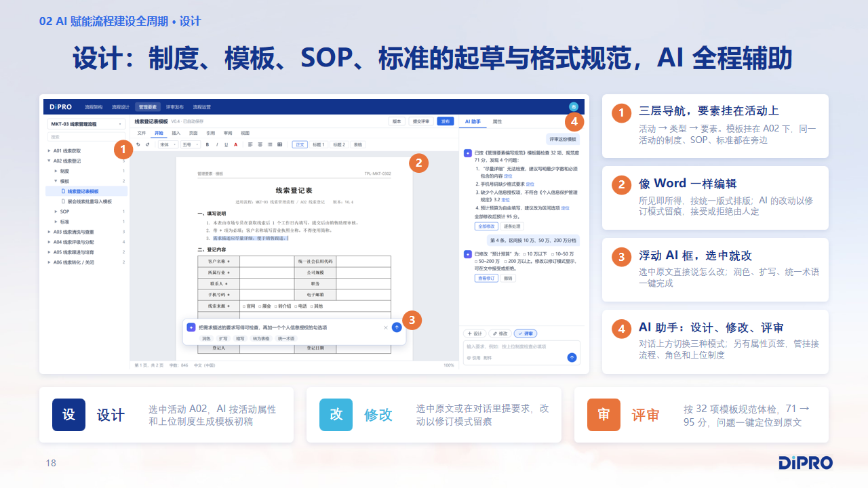Open the MKT-03 线索管理流程 dropdown
Image resolution: width=868 pixels, height=488 pixels.
point(86,124)
